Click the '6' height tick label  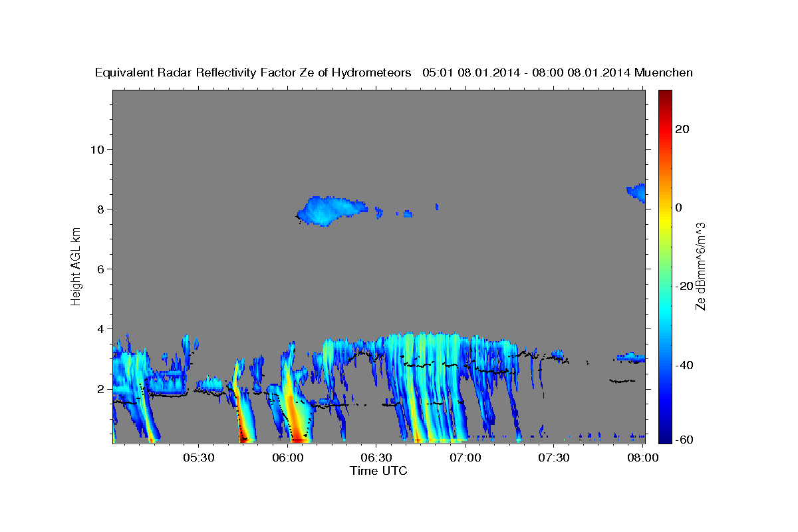[x=101, y=269]
